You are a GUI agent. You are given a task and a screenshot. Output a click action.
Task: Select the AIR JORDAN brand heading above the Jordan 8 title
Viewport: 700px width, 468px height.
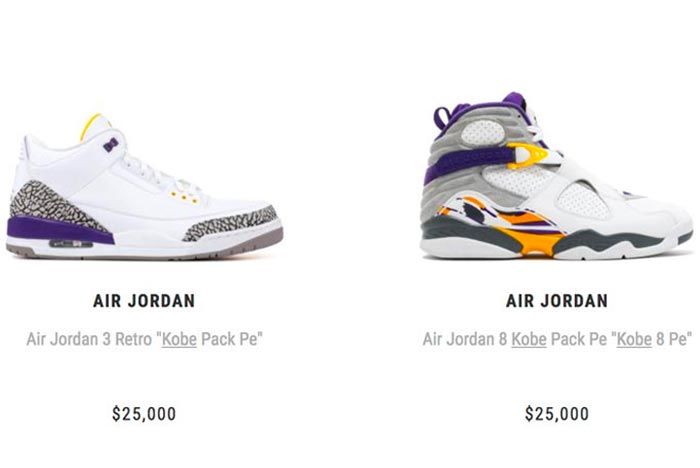(x=557, y=301)
